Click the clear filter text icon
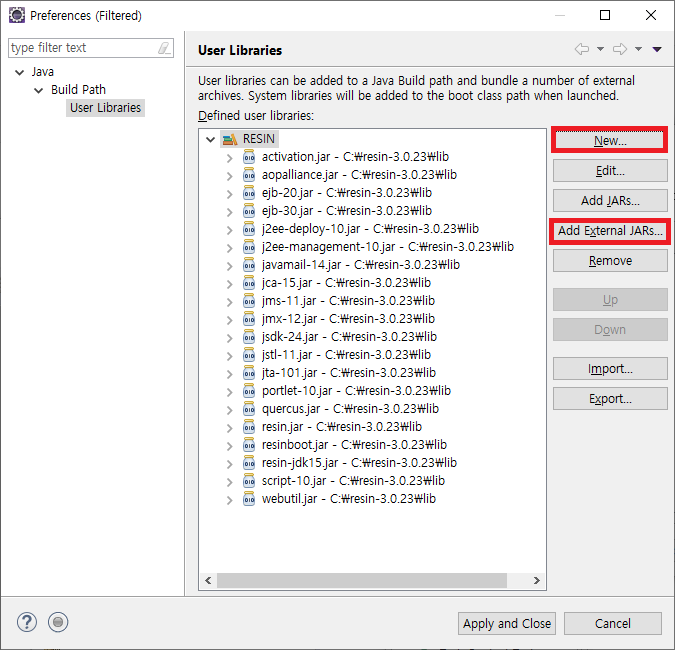Image resolution: width=675 pixels, height=650 pixels. [x=164, y=48]
